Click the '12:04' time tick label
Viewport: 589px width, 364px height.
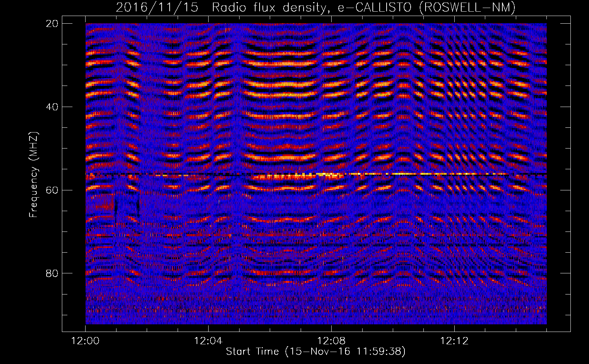[x=208, y=341]
